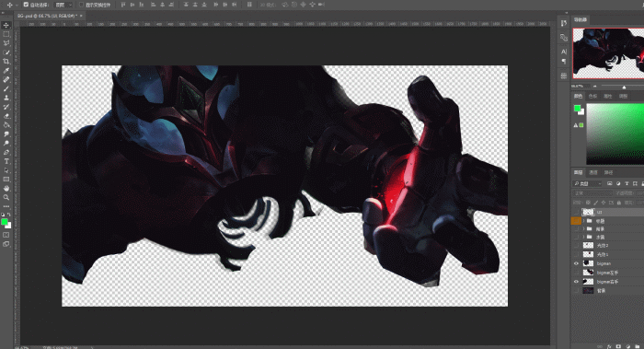The image size is (644, 349).
Task: Select the bigman layer thumbnail
Action: tap(588, 263)
